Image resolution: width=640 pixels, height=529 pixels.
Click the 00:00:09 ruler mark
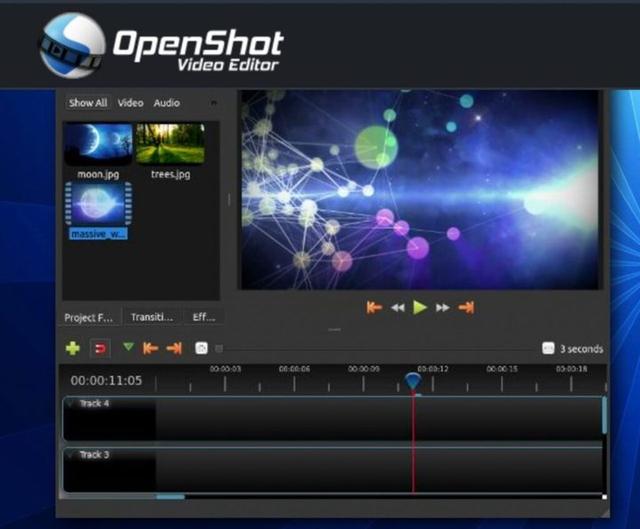(x=364, y=369)
